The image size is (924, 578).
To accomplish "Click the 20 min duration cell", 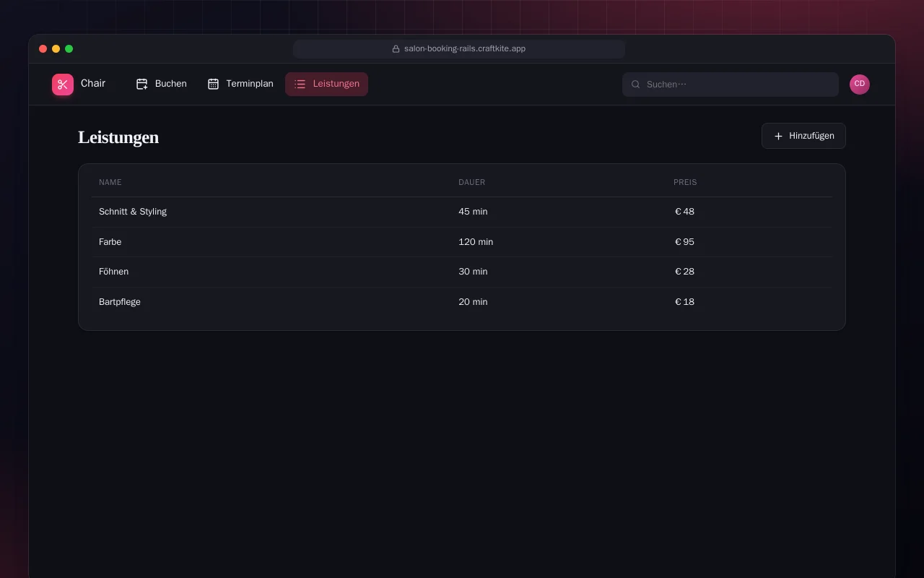I will (x=473, y=302).
